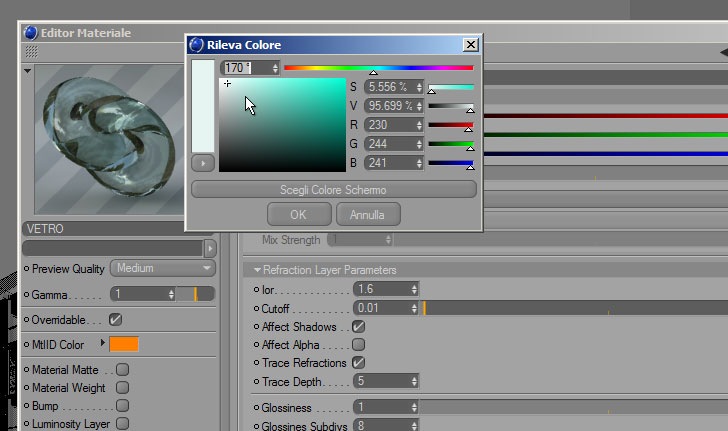Expand the MtlID Color arrow

103,343
